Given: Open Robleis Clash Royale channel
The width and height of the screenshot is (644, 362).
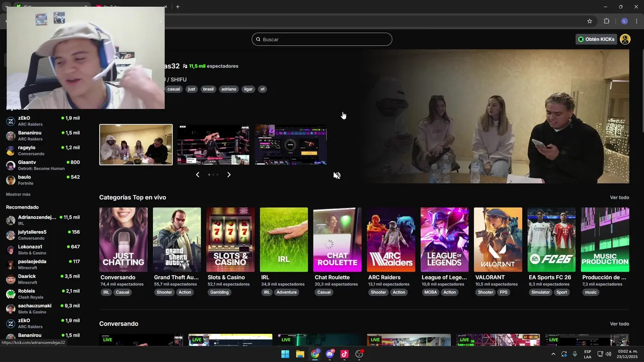Looking at the screenshot, I should [x=43, y=294].
